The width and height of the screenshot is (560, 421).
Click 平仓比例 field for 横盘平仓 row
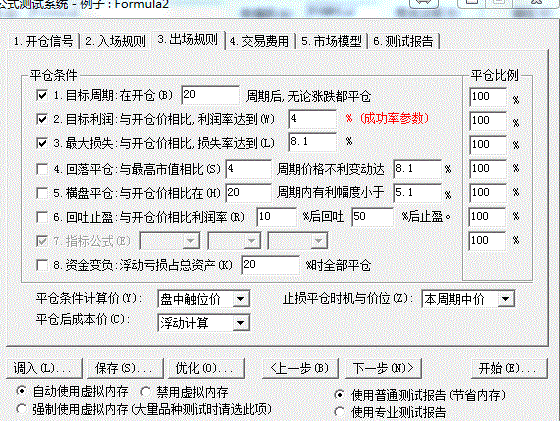(x=488, y=193)
